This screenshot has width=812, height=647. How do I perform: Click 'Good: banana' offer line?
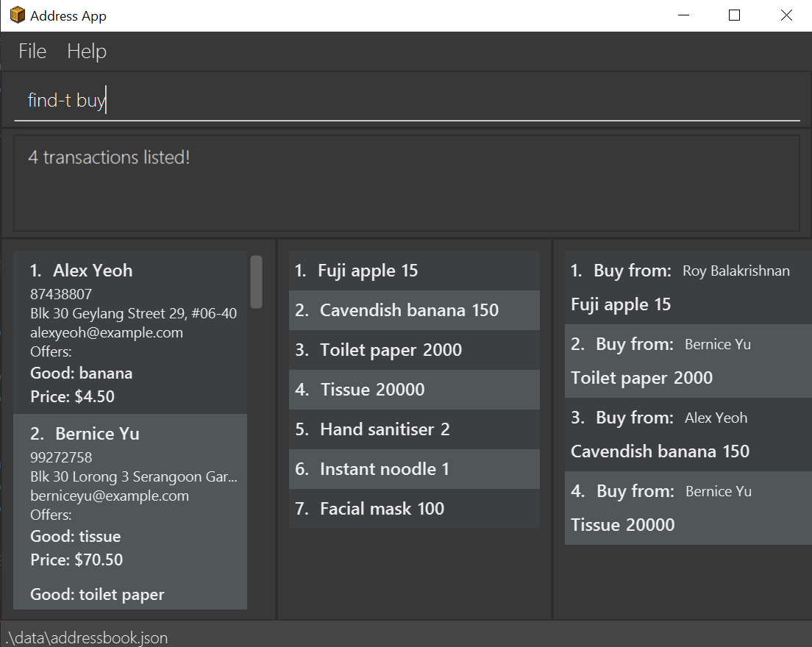pyautogui.click(x=82, y=373)
